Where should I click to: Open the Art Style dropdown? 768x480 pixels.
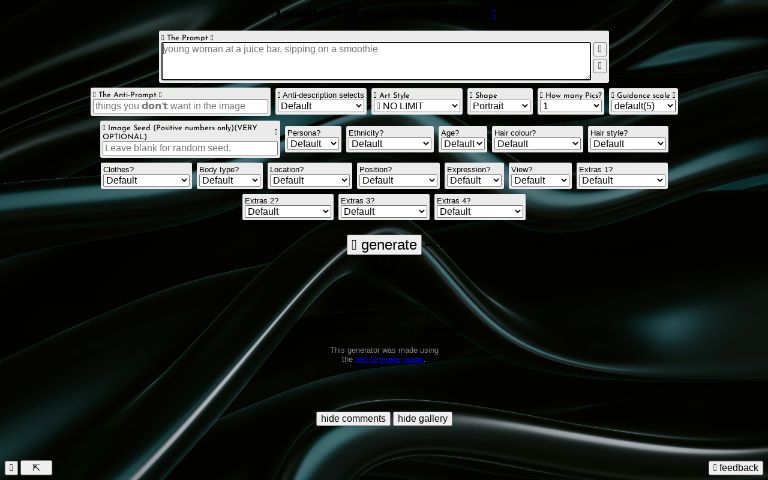(x=417, y=106)
